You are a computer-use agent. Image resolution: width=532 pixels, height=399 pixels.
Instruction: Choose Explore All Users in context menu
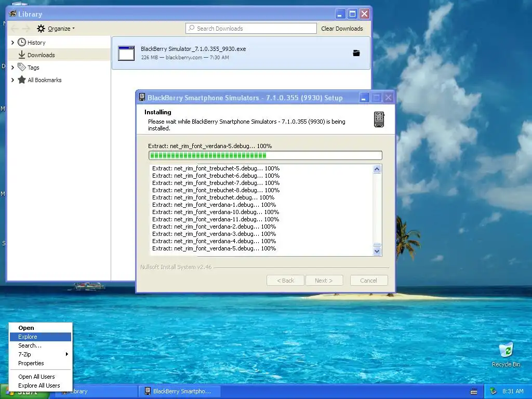[41, 385]
